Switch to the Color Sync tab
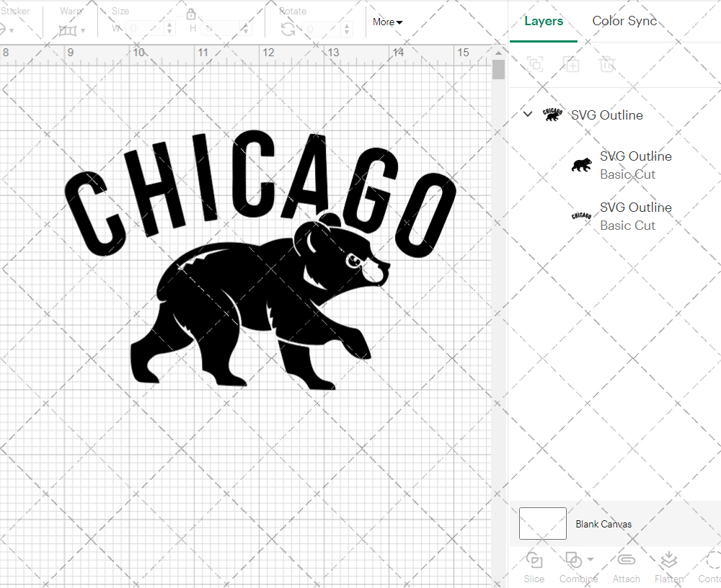This screenshot has width=721, height=588. (x=624, y=21)
